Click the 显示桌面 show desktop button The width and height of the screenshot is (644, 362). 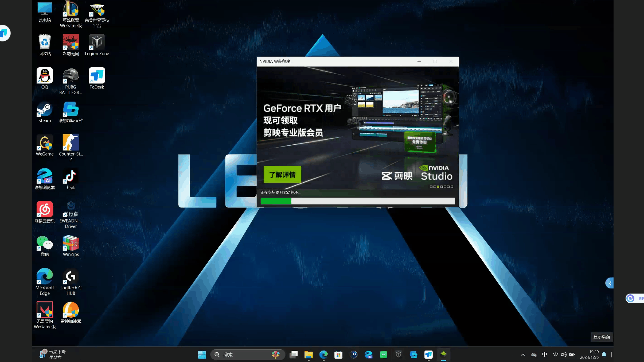(602, 337)
